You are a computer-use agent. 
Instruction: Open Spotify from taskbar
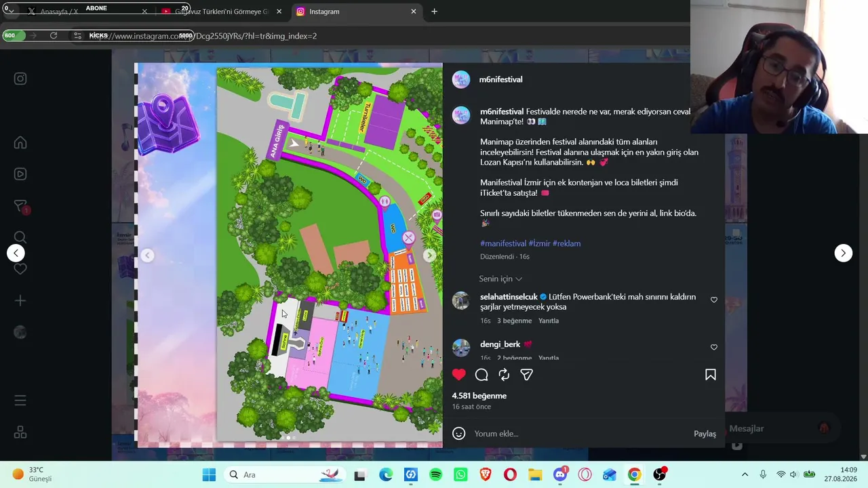tap(436, 474)
